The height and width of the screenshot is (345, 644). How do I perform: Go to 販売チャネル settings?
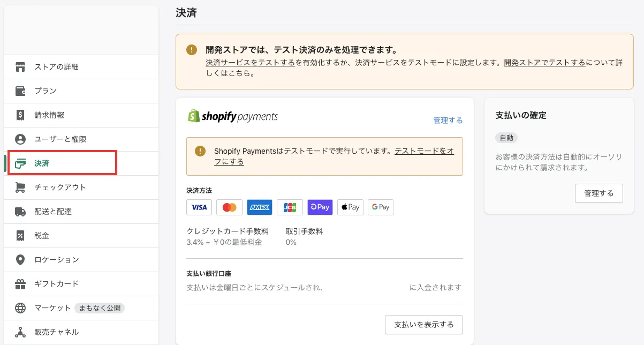coord(81,332)
